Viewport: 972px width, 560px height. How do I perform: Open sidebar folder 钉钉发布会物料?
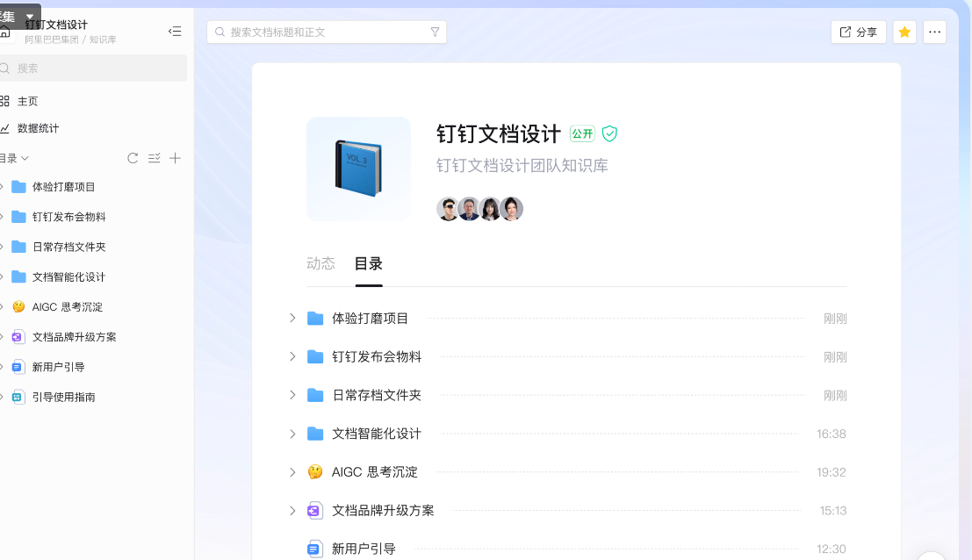pyautogui.click(x=68, y=217)
